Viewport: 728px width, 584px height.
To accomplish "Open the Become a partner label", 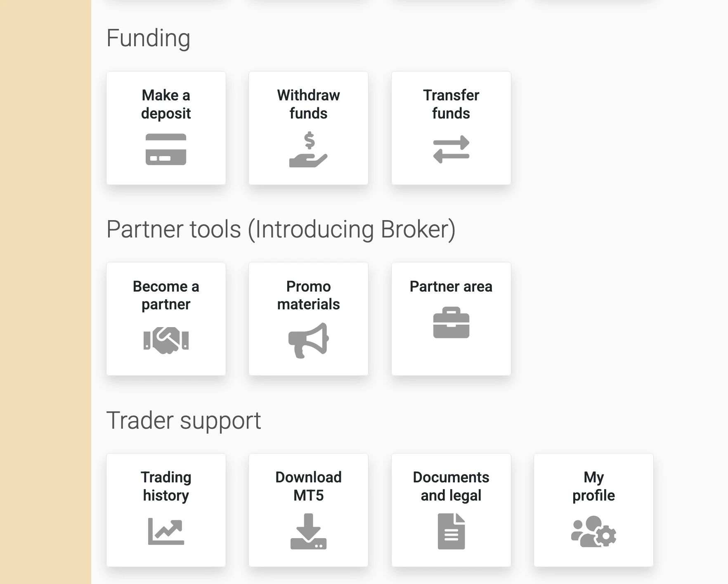I will [x=166, y=295].
